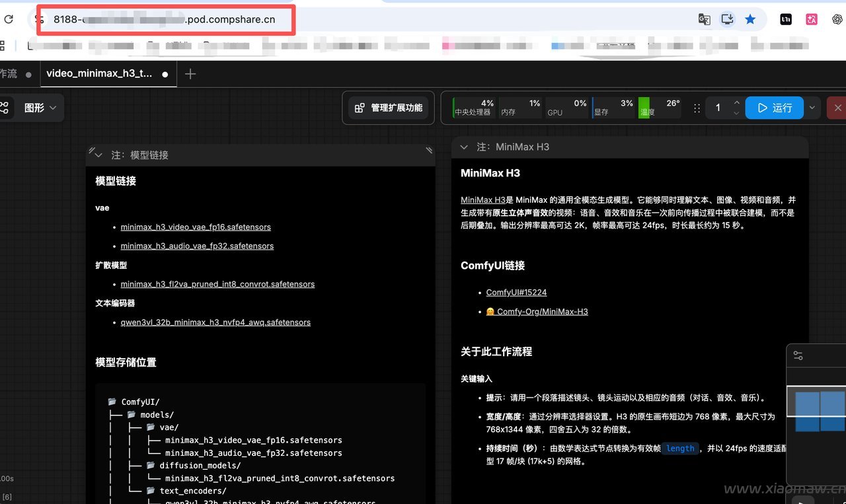Open the qwen3vl_32b_minimax_h3_nvfp4_awq.safetensors link
846x504 pixels.
click(215, 322)
